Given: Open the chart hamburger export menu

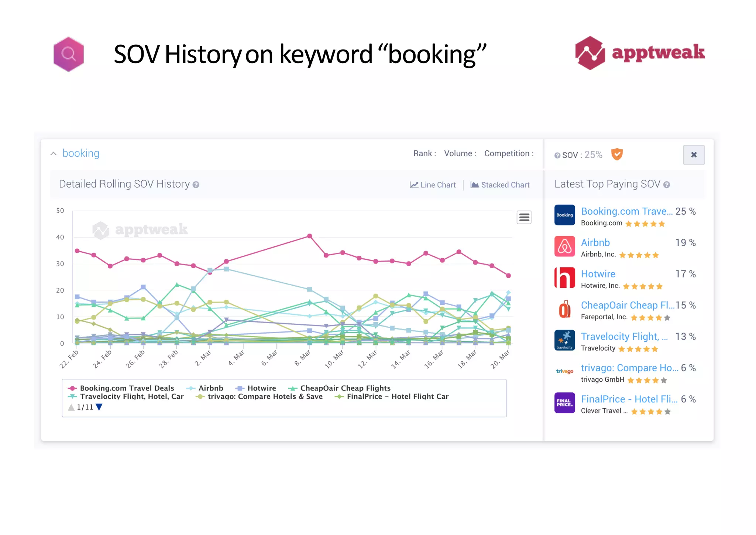Looking at the screenshot, I should tap(524, 217).
